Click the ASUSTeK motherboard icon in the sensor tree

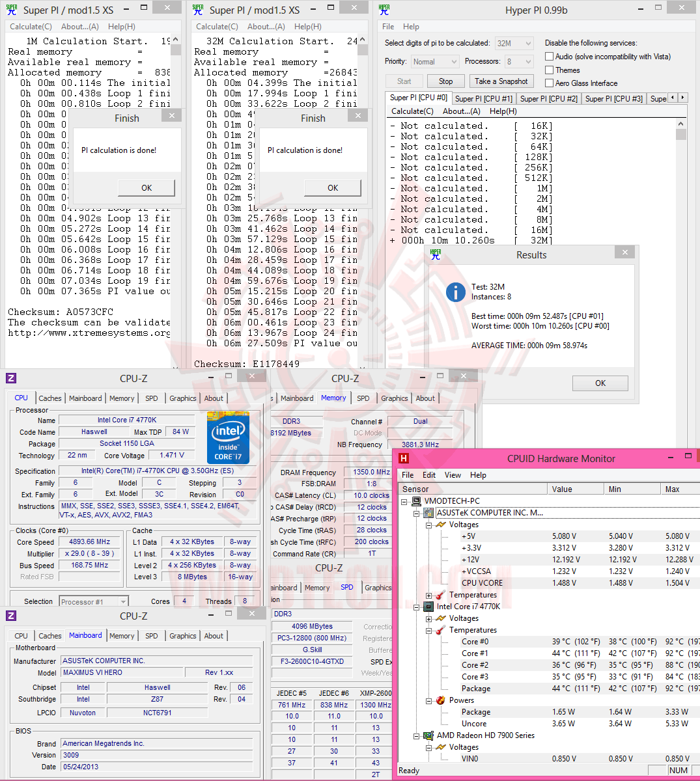point(428,513)
